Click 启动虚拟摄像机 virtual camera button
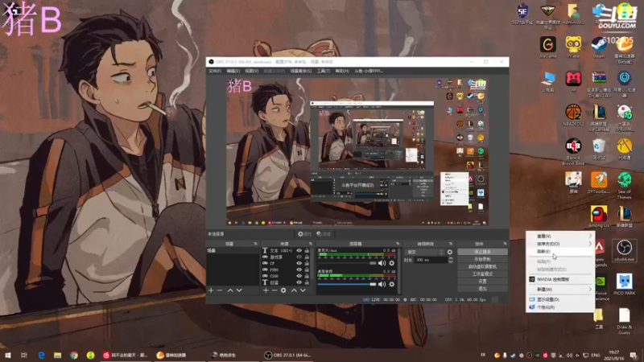 (x=482, y=266)
